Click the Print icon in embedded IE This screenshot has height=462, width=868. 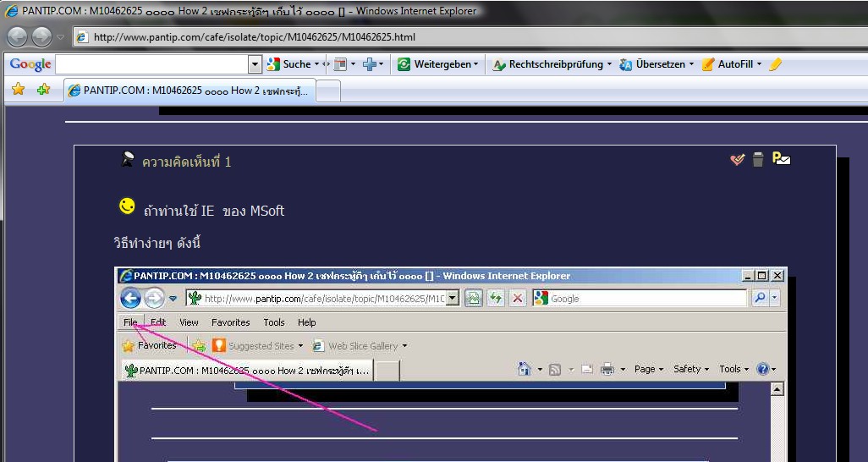point(607,369)
